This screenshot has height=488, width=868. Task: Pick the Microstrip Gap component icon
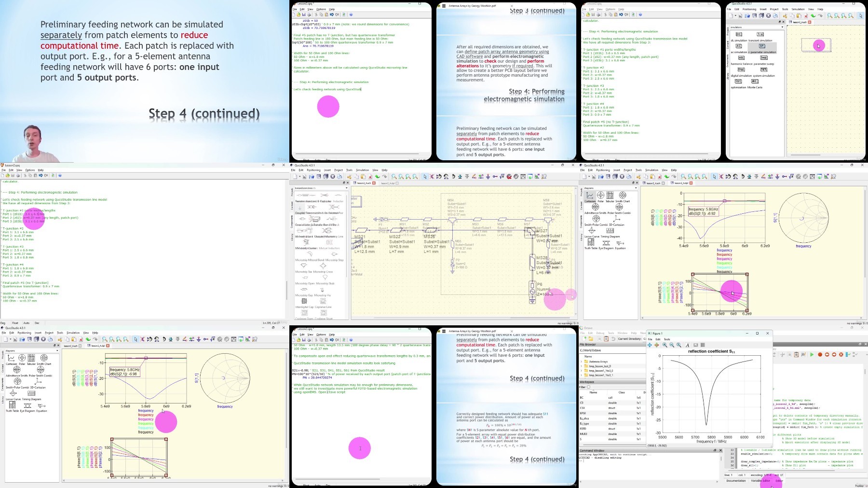tap(304, 289)
